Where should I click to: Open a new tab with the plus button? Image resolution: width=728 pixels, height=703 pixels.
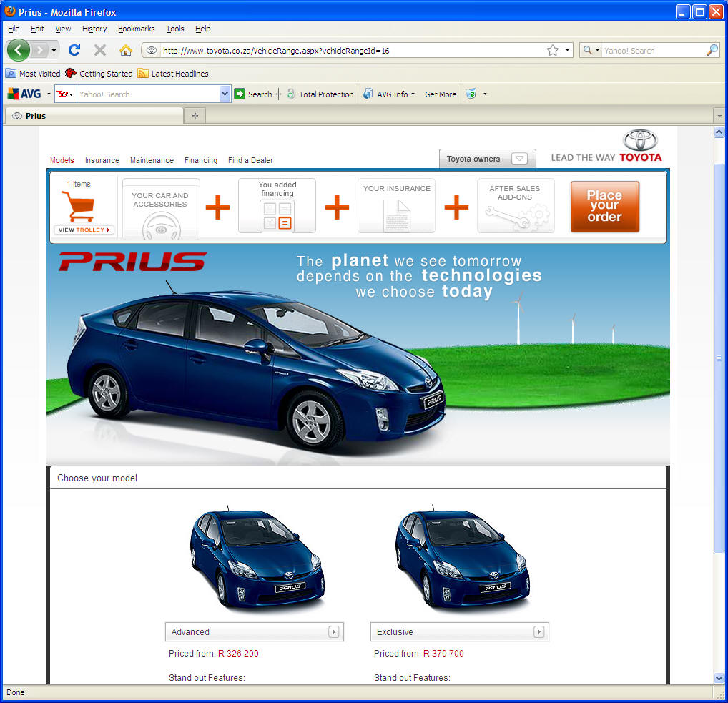tap(195, 116)
